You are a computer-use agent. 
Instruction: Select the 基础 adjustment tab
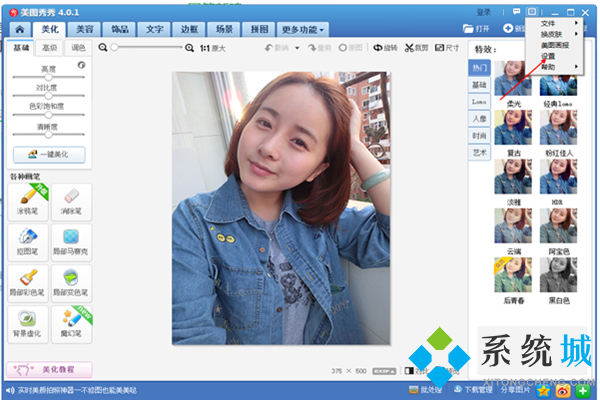click(x=21, y=47)
